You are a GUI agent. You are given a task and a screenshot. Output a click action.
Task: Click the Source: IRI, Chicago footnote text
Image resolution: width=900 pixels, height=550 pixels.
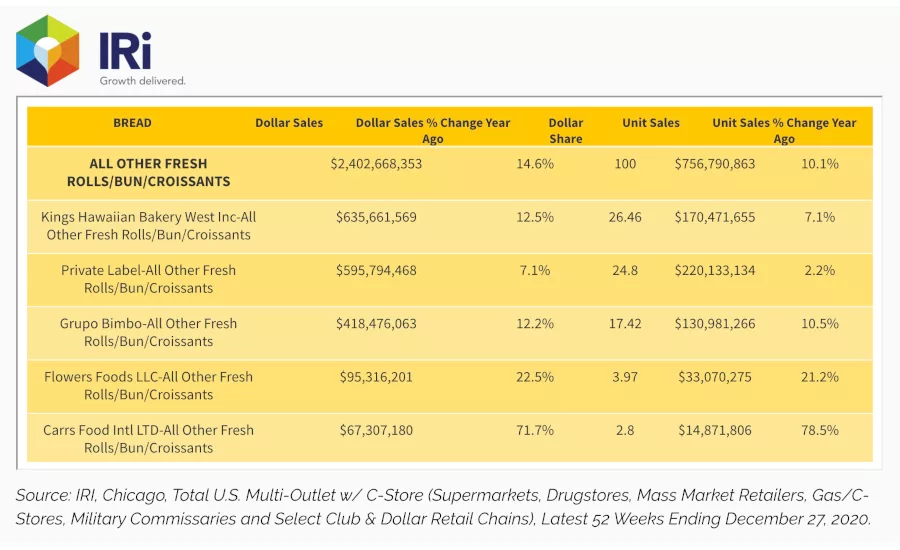click(x=443, y=507)
